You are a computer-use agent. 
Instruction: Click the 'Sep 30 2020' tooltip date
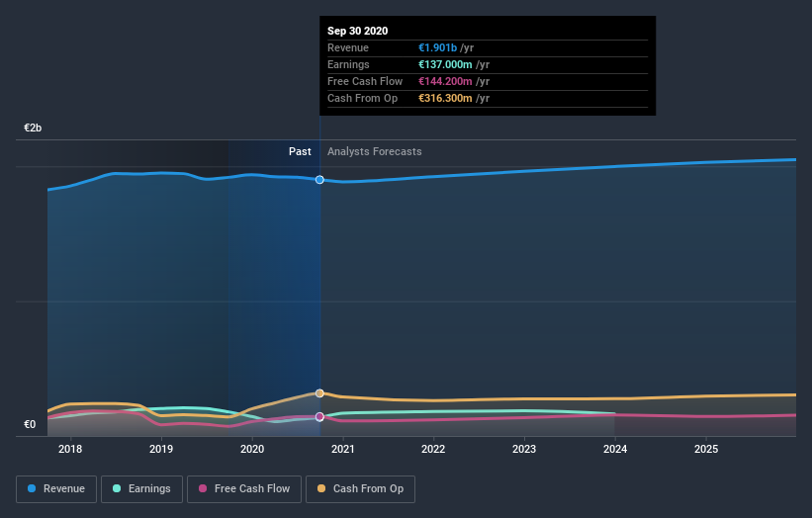pos(357,31)
